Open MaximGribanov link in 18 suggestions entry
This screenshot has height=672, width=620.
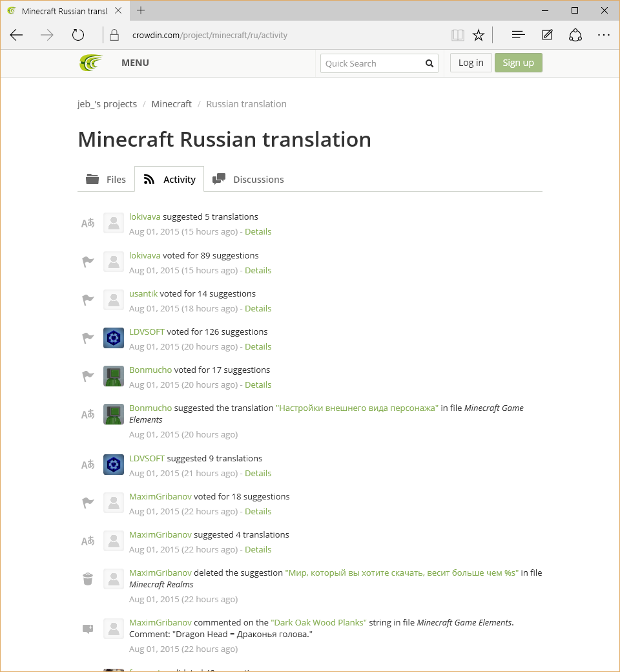pyautogui.click(x=160, y=497)
